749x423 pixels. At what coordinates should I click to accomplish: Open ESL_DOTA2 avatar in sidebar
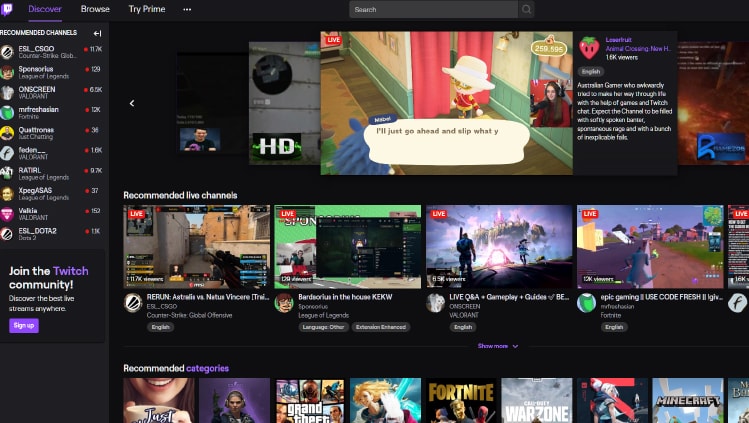pos(7,234)
